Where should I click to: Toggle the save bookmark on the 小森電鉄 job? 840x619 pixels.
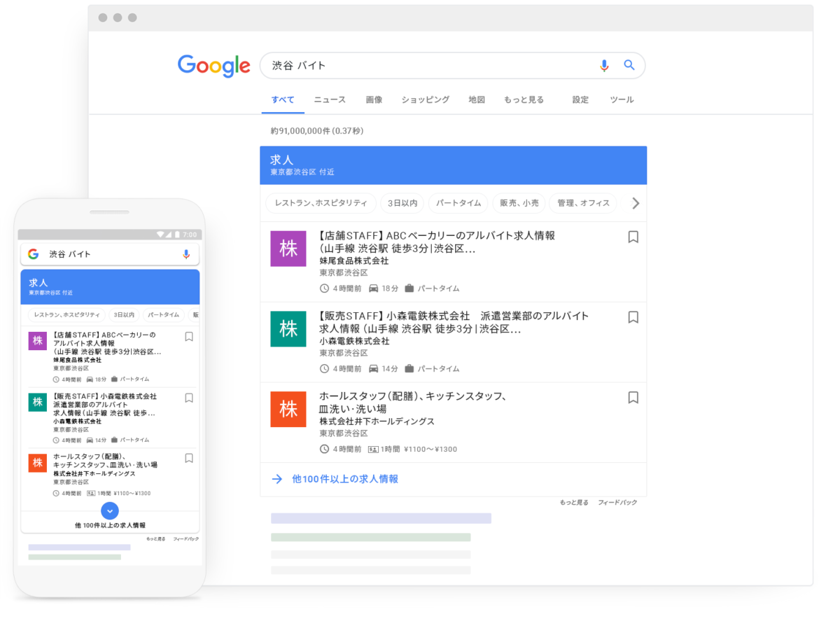pos(633,317)
